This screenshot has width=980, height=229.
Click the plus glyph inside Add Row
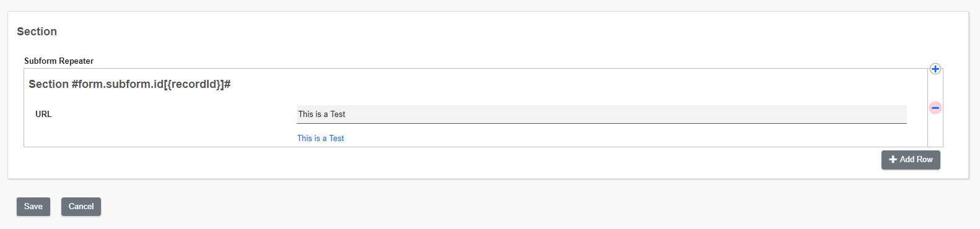pyautogui.click(x=893, y=160)
